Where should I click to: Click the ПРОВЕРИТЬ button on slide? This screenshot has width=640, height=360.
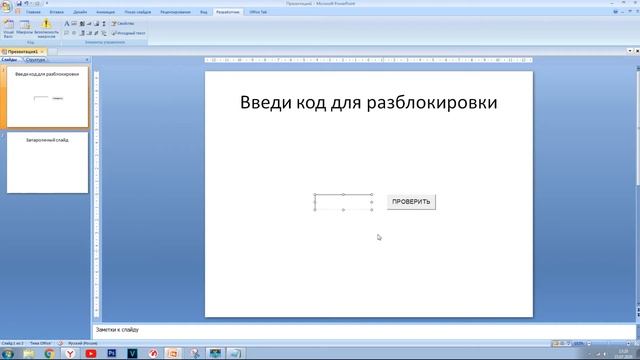coord(411,202)
